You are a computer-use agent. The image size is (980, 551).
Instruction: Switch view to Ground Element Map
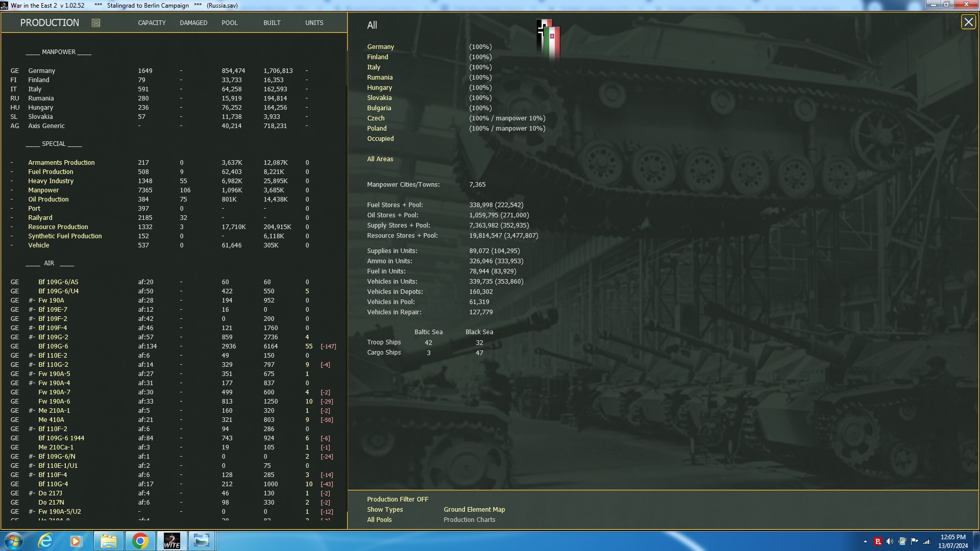[474, 509]
